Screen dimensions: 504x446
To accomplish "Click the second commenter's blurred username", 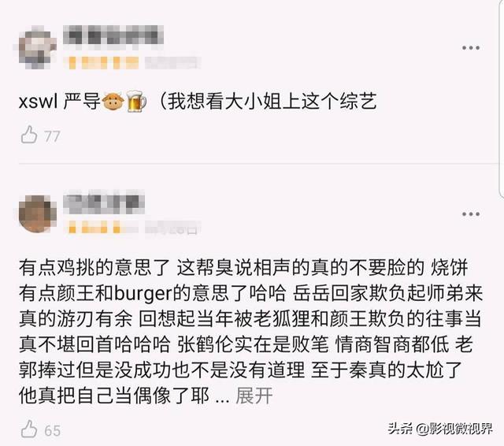I will tap(104, 203).
